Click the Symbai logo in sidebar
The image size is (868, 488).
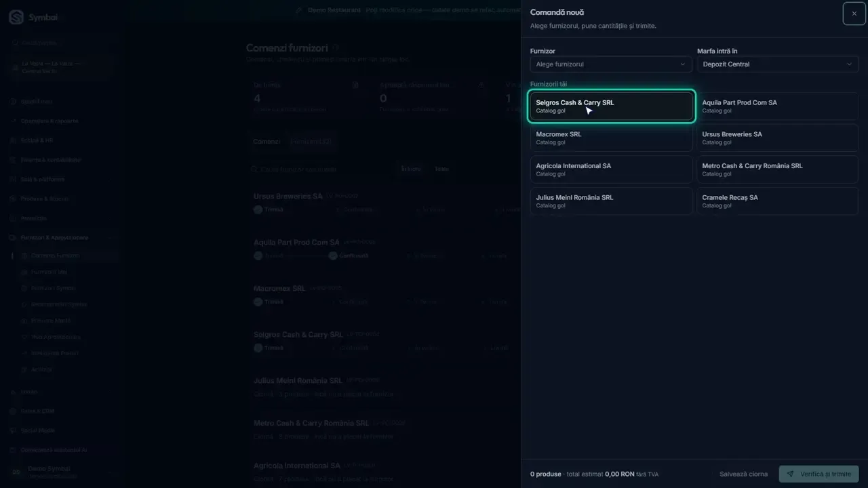(x=33, y=18)
